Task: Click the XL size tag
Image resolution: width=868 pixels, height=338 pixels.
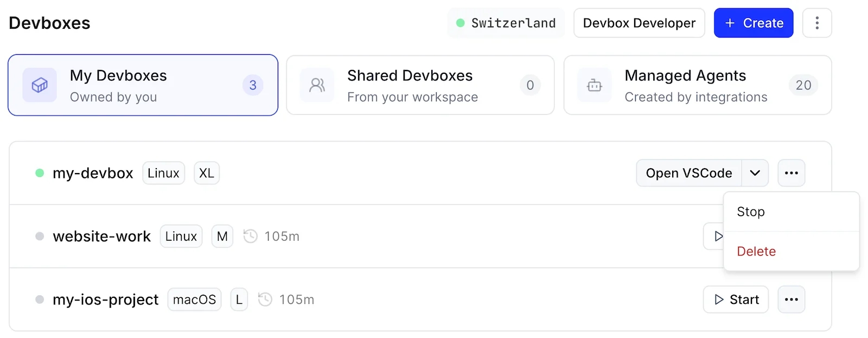Action: (207, 173)
